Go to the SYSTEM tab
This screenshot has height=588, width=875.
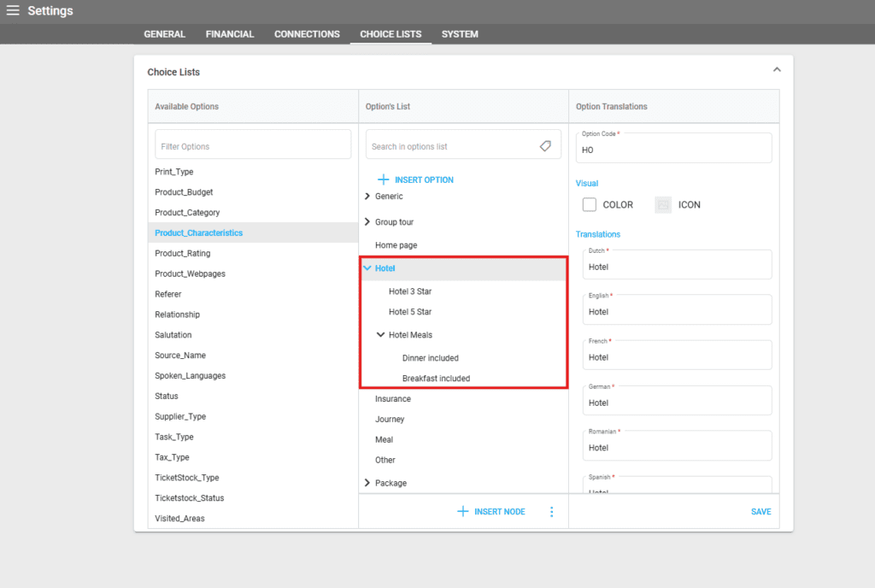tap(460, 34)
